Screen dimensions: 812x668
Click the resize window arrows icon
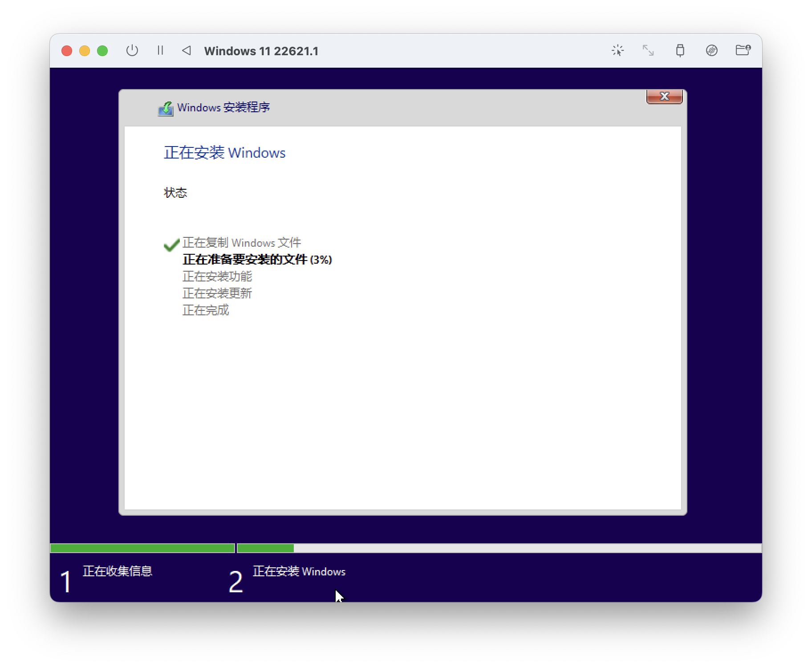coord(648,50)
